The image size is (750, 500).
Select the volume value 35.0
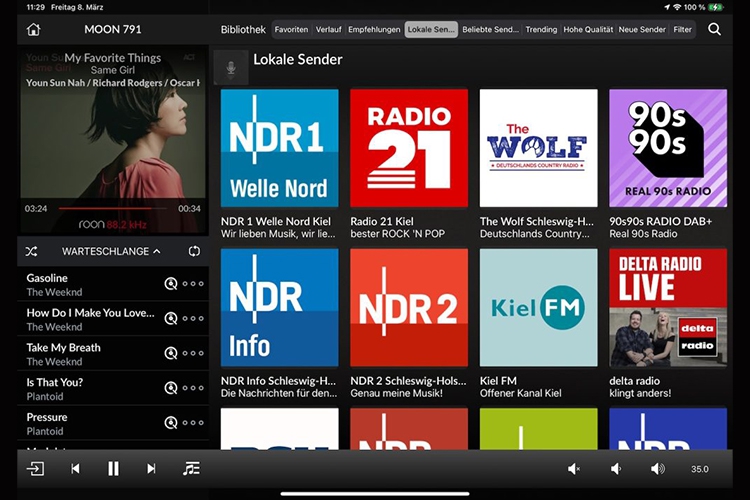(699, 469)
